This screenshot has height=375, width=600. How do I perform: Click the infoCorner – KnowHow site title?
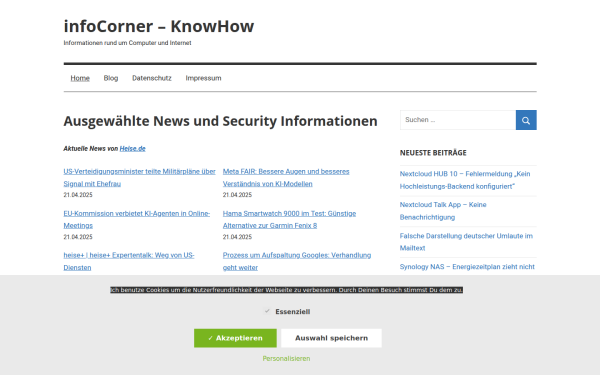pos(159,26)
